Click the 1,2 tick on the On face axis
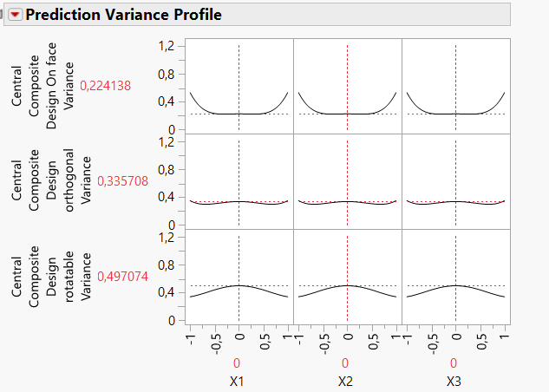The width and height of the screenshot is (549, 392). pos(167,46)
